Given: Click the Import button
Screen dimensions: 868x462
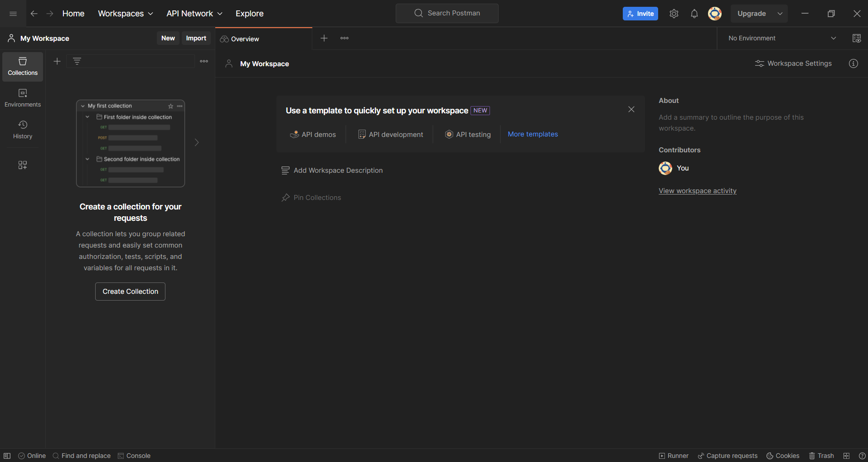Looking at the screenshot, I should [196, 38].
